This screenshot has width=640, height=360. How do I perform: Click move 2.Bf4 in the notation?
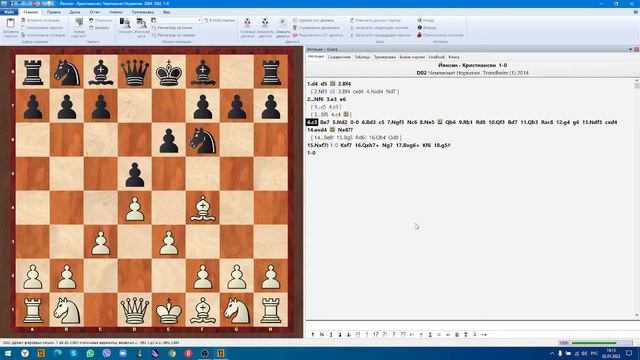(344, 84)
